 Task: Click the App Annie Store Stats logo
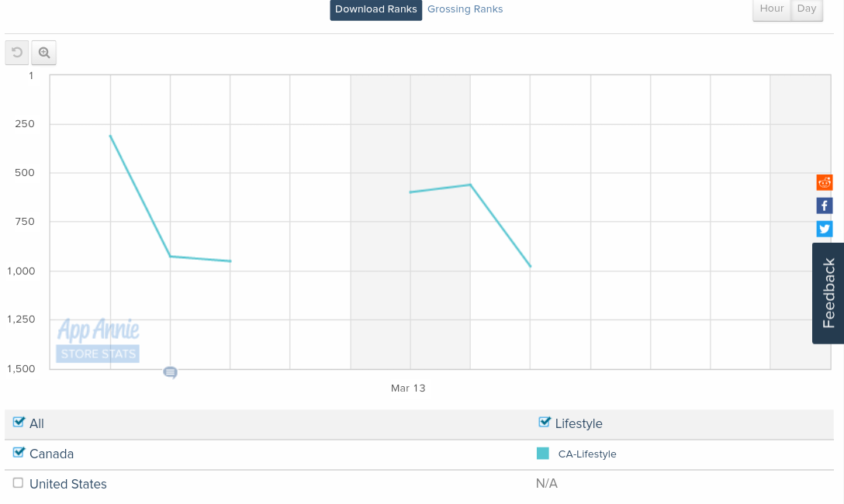click(x=98, y=340)
